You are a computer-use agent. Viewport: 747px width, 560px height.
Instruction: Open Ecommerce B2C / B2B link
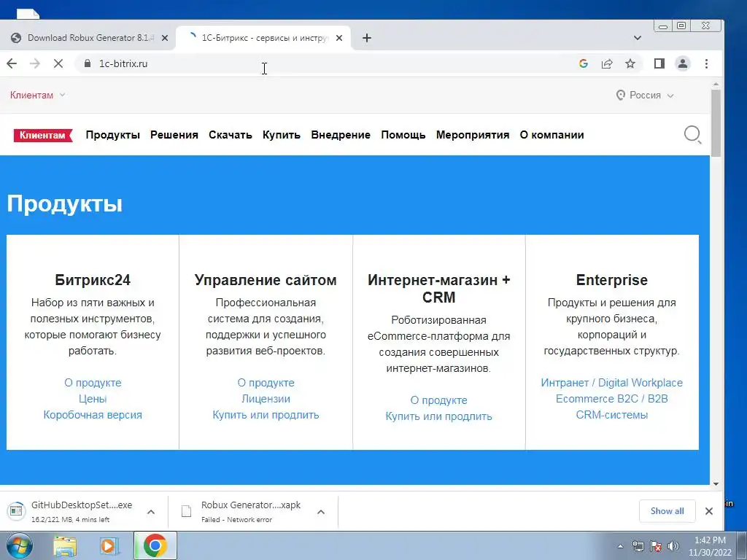[x=612, y=399]
